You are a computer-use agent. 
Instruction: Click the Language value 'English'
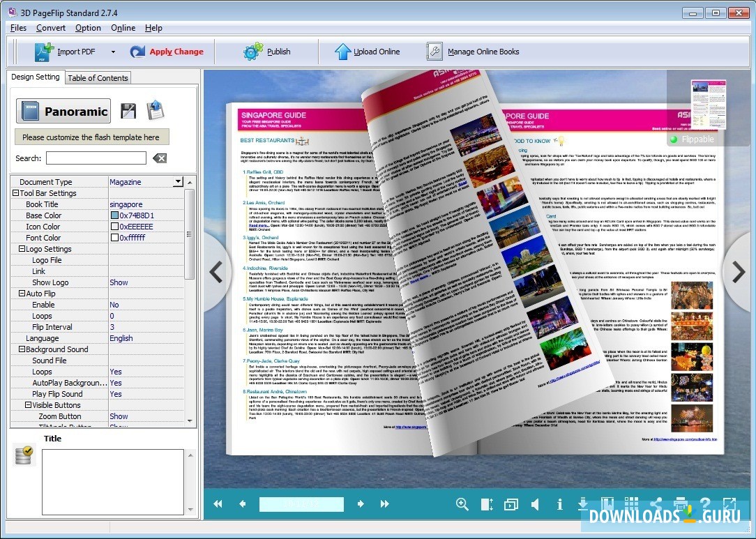coord(121,338)
